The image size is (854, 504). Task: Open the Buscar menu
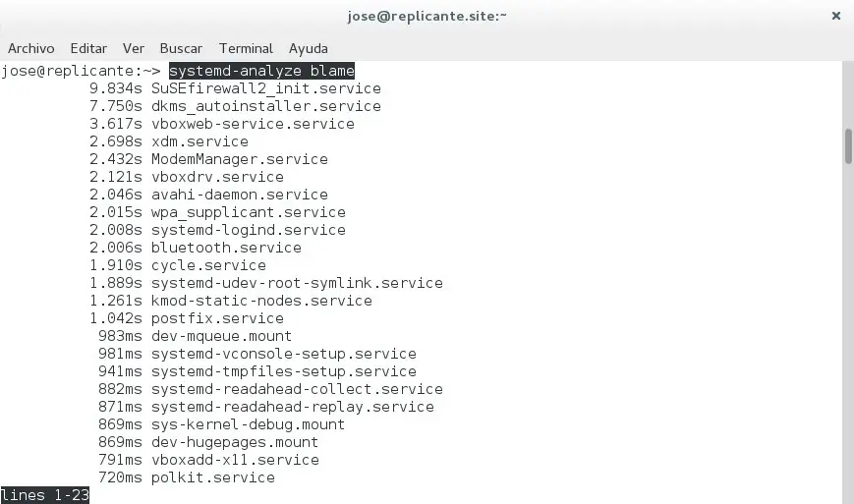click(x=181, y=48)
